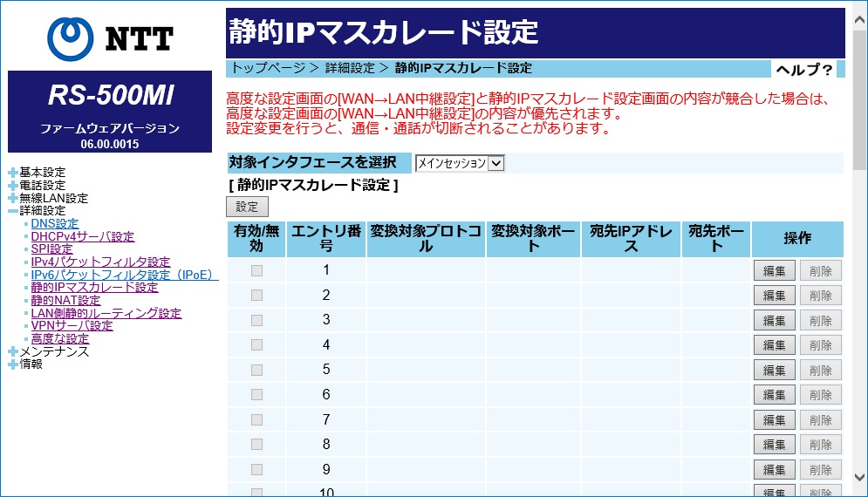Click 削除 for entry 3

tap(820, 321)
